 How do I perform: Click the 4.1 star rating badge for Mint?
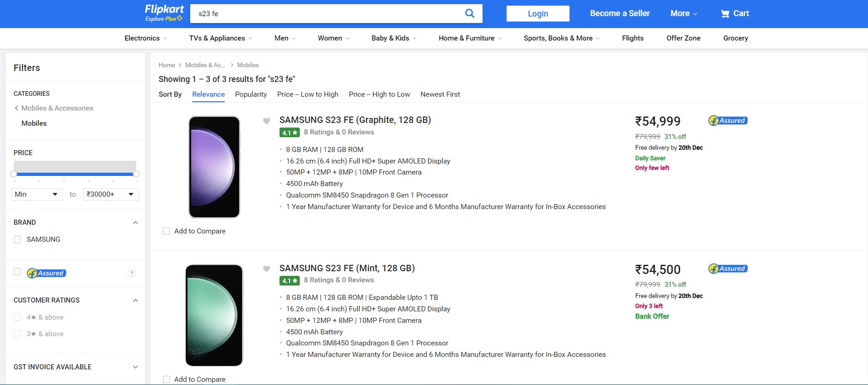290,280
